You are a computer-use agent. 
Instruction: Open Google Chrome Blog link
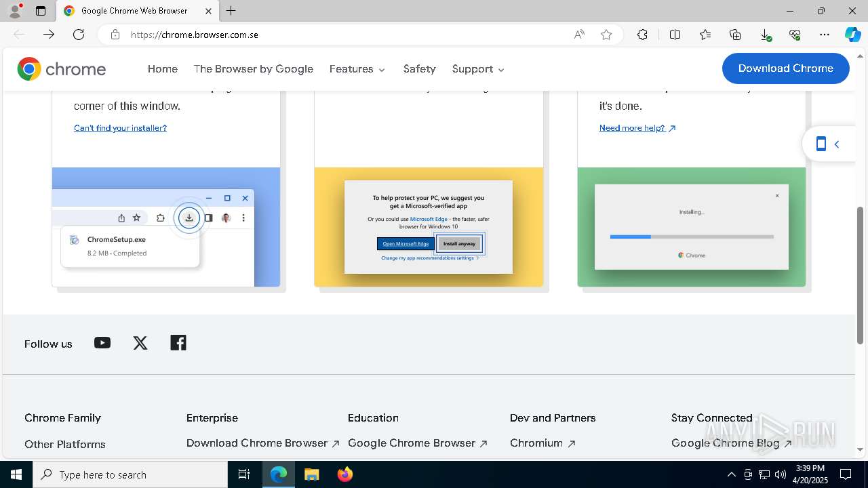(x=732, y=443)
